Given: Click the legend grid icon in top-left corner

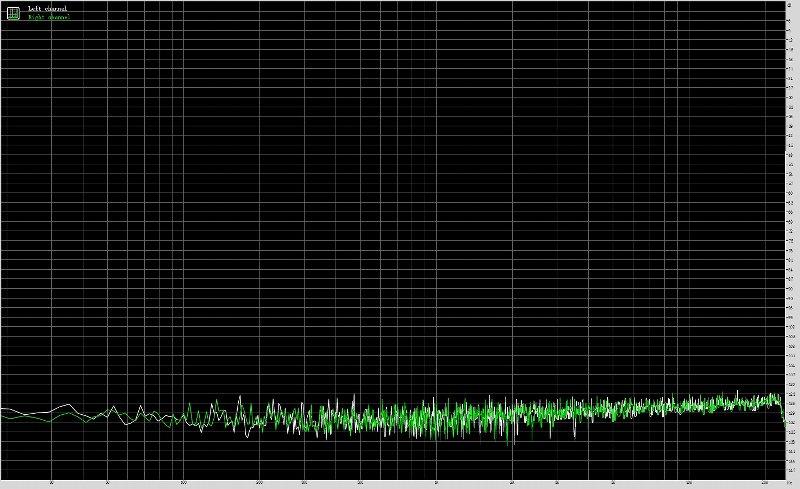Looking at the screenshot, I should click(x=13, y=12).
